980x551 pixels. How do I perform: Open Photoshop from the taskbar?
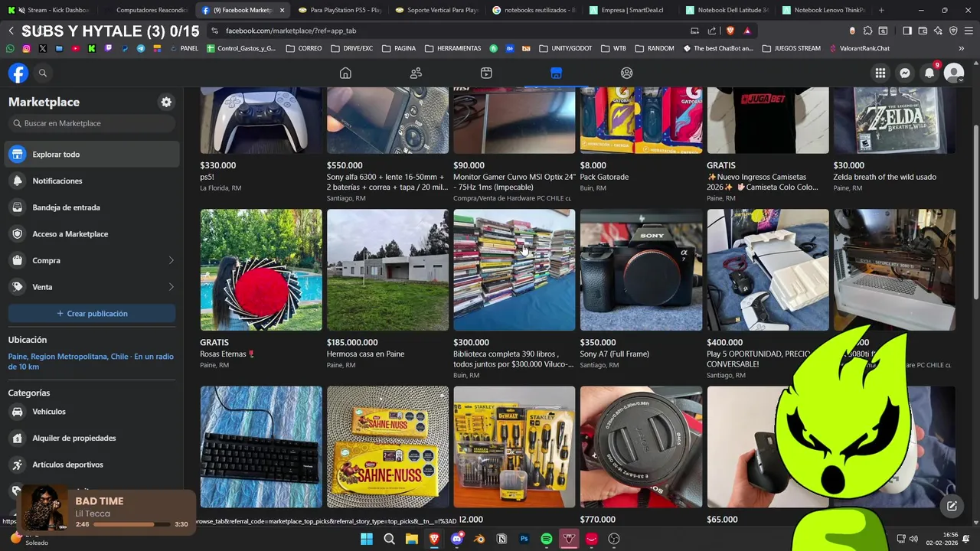tap(524, 539)
